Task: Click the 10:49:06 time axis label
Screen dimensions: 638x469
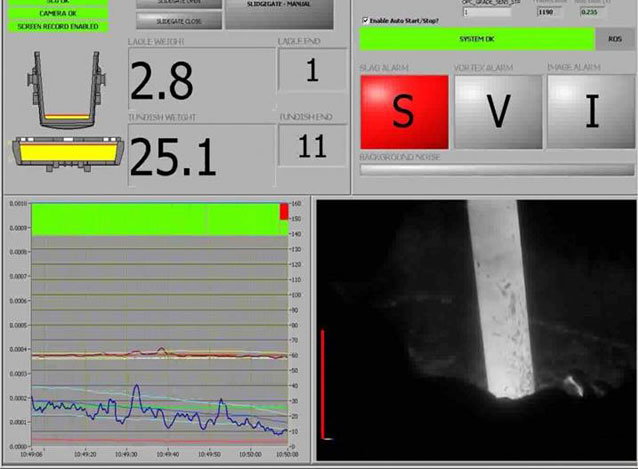Action: 31,454
